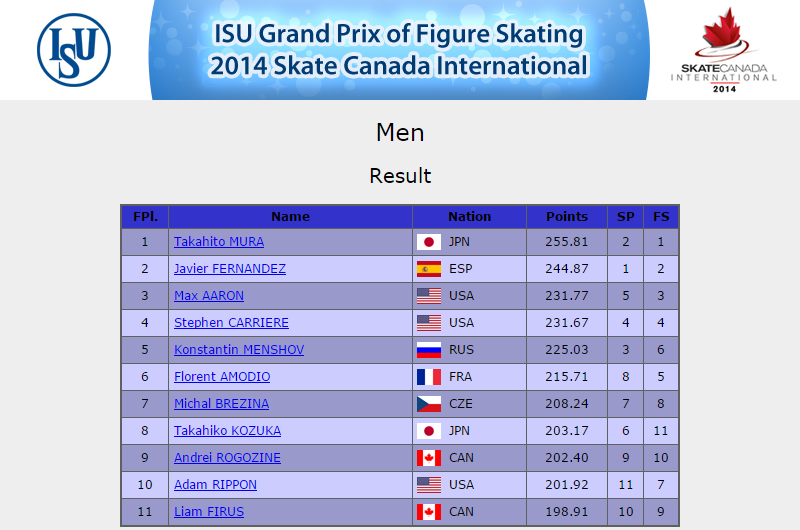Open Javier FERNANDEZ's profile link
The height and width of the screenshot is (530, 800).
pos(230,269)
